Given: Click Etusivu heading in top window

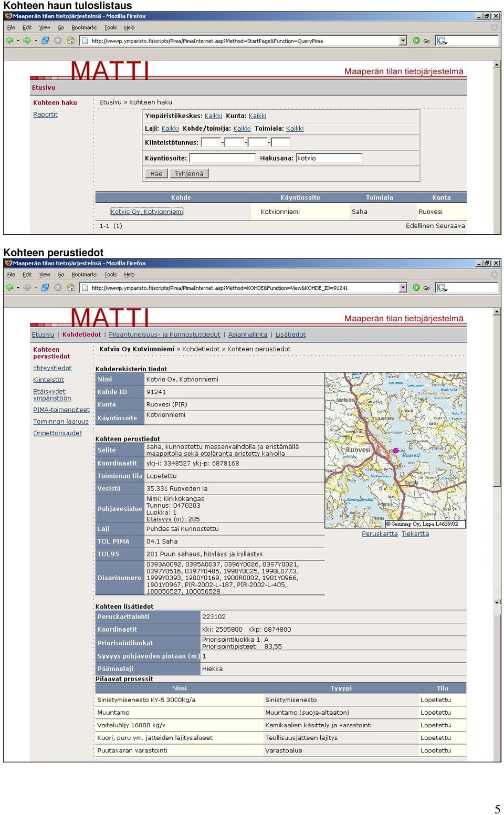Looking at the screenshot, I should point(43,88).
